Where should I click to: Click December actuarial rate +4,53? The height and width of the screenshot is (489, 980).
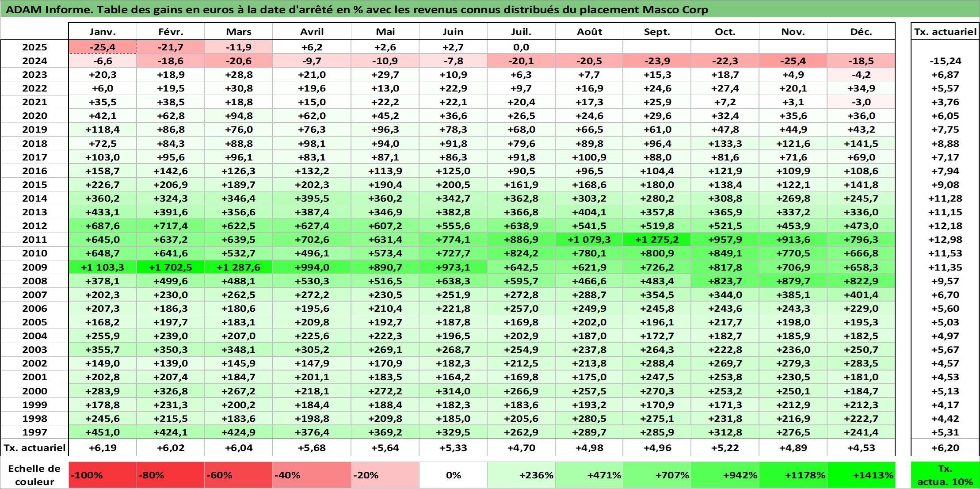pos(861,448)
